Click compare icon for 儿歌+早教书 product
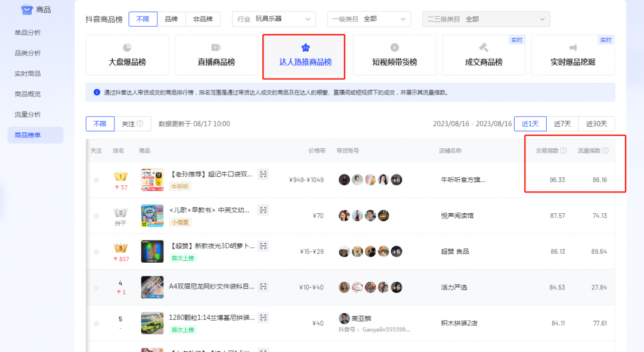The image size is (644, 352). (x=264, y=210)
